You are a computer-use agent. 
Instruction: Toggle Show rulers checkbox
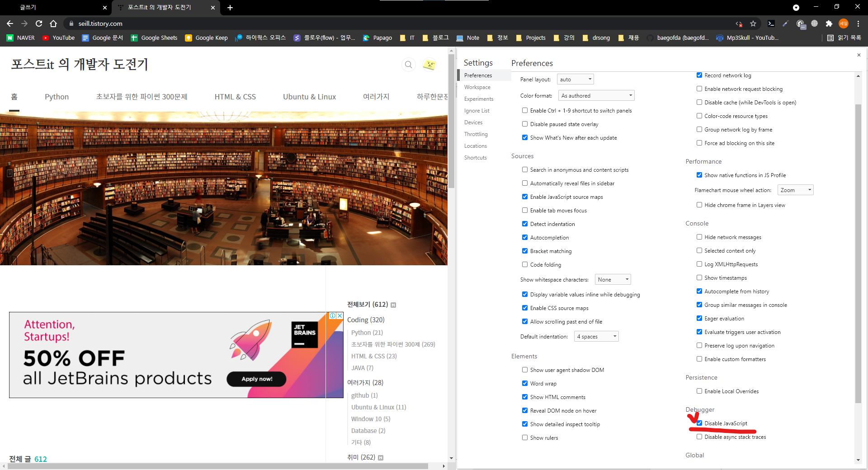pyautogui.click(x=525, y=438)
